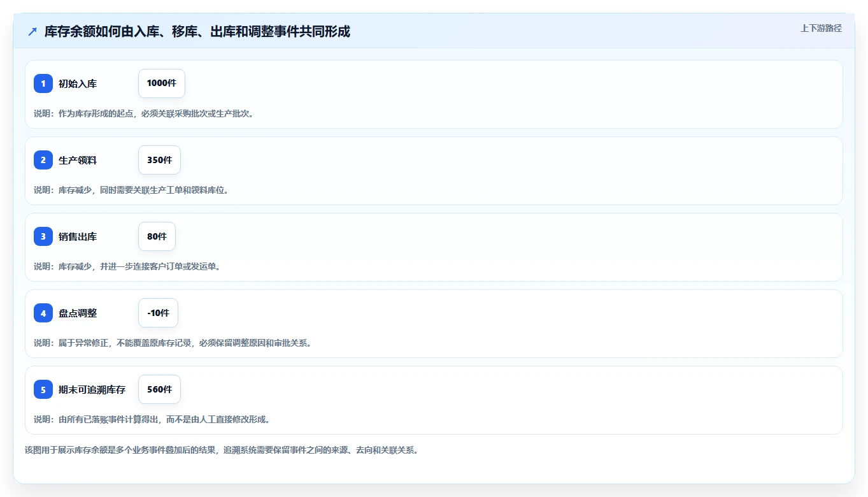The image size is (868, 497).
Task: Click the footer text starting with 该图用于展示库存余额
Action: pos(221,450)
